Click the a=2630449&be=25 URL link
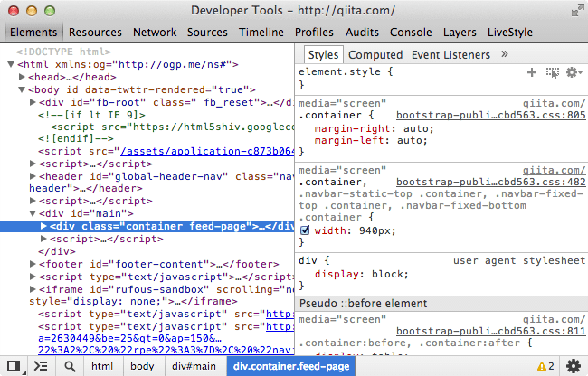The image size is (588, 376). pyautogui.click(x=129, y=339)
